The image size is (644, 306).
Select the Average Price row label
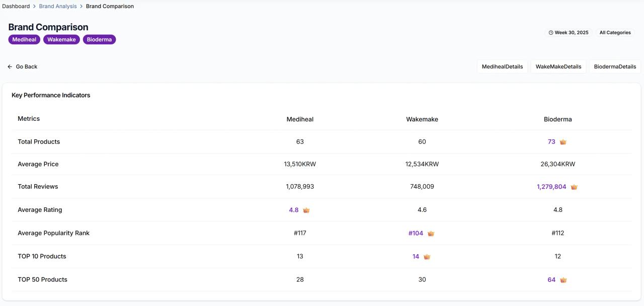[x=38, y=164]
